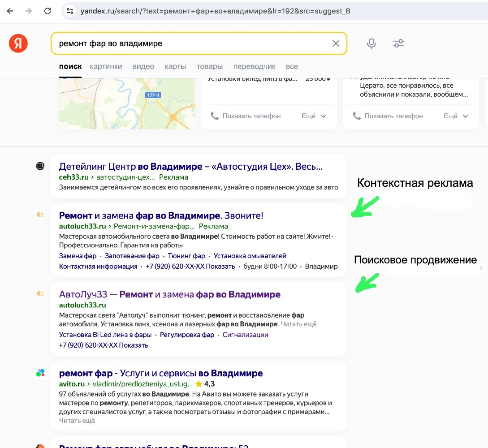Activate voice search microphone
Viewport: 488px width, 448px height.
pyautogui.click(x=371, y=43)
